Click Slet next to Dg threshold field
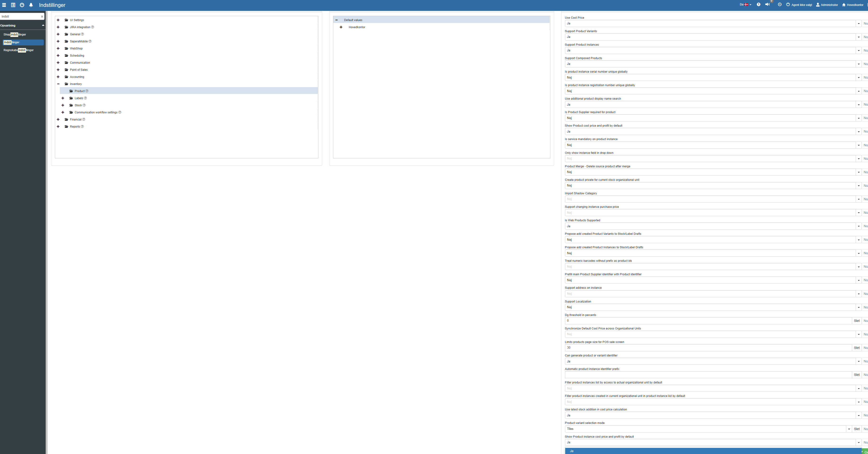Image resolution: width=868 pixels, height=454 pixels. click(857, 321)
